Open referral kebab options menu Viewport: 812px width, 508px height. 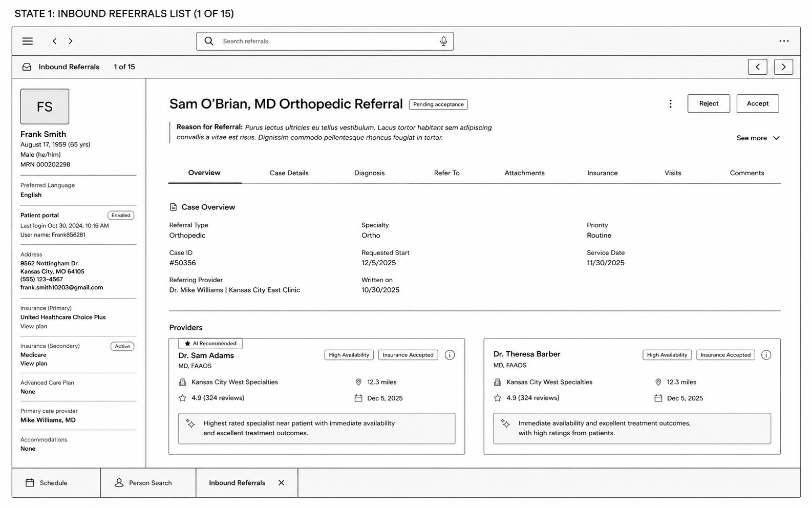click(670, 104)
